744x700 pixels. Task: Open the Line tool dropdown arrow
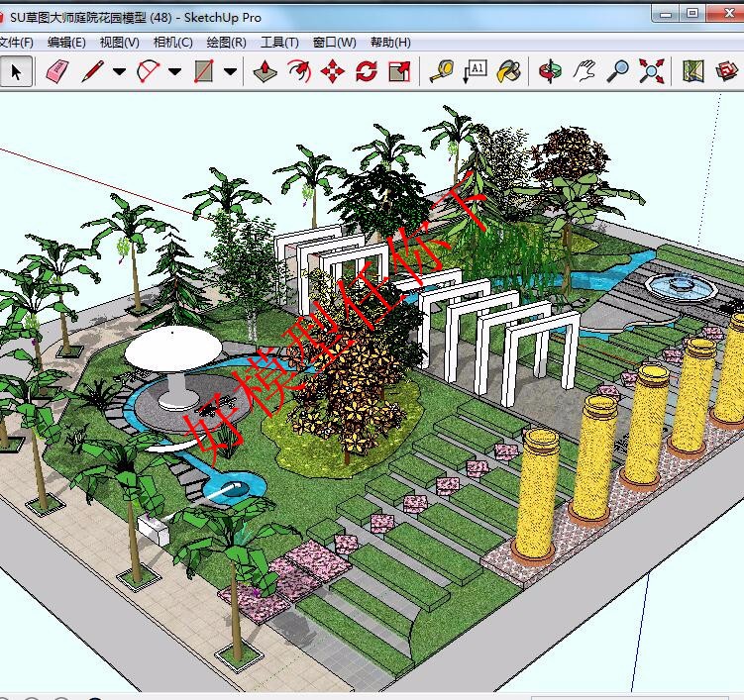pos(119,72)
